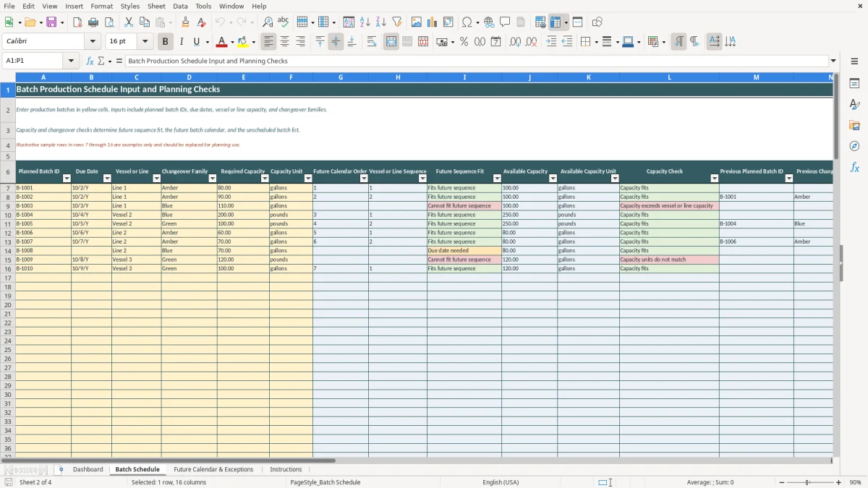Open font color dropdown arrow
Viewport: 868px width, 488px height.
[232, 42]
